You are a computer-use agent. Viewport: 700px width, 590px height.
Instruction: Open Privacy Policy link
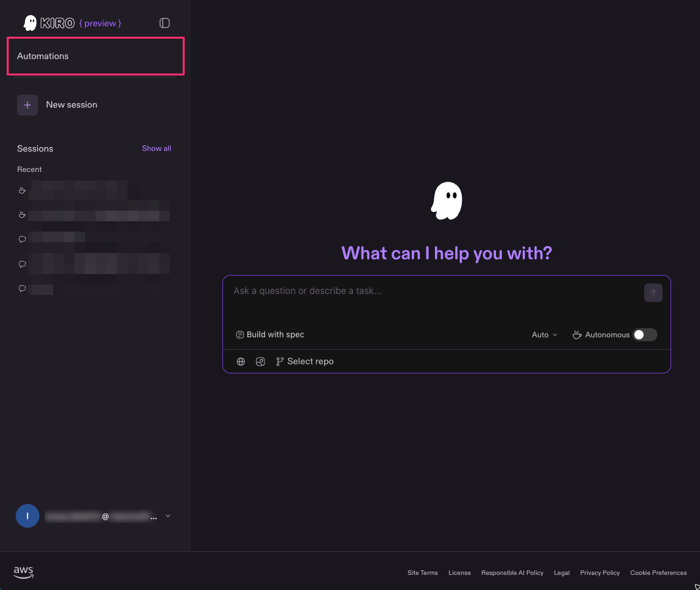(600, 572)
